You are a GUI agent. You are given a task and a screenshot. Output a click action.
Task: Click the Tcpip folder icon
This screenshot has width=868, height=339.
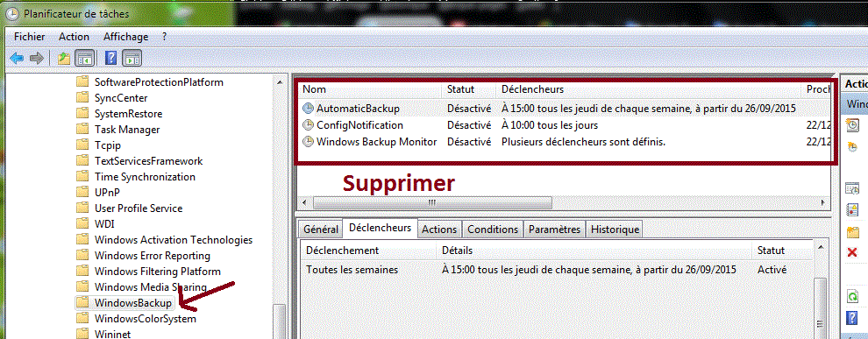click(x=82, y=145)
